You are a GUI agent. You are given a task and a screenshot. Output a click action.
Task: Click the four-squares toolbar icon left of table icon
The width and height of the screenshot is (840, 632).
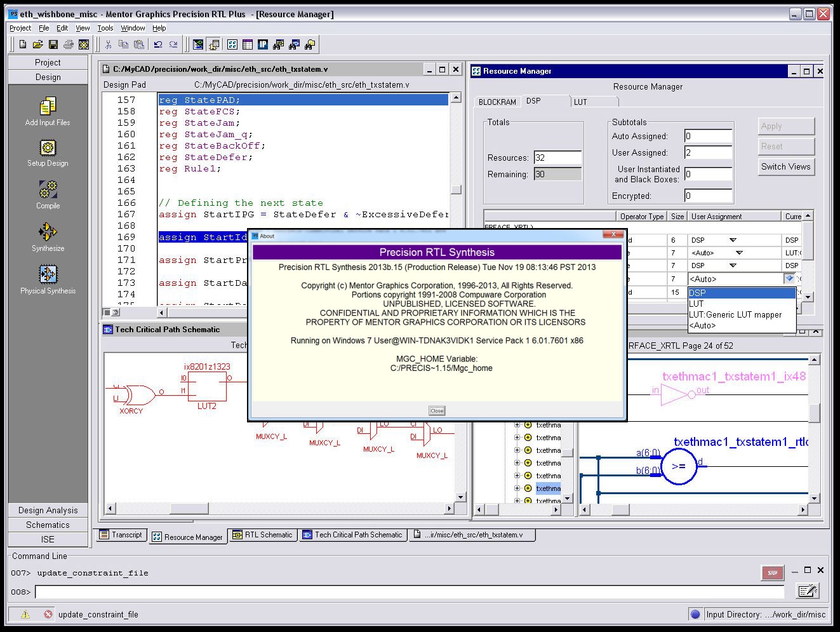(x=232, y=44)
